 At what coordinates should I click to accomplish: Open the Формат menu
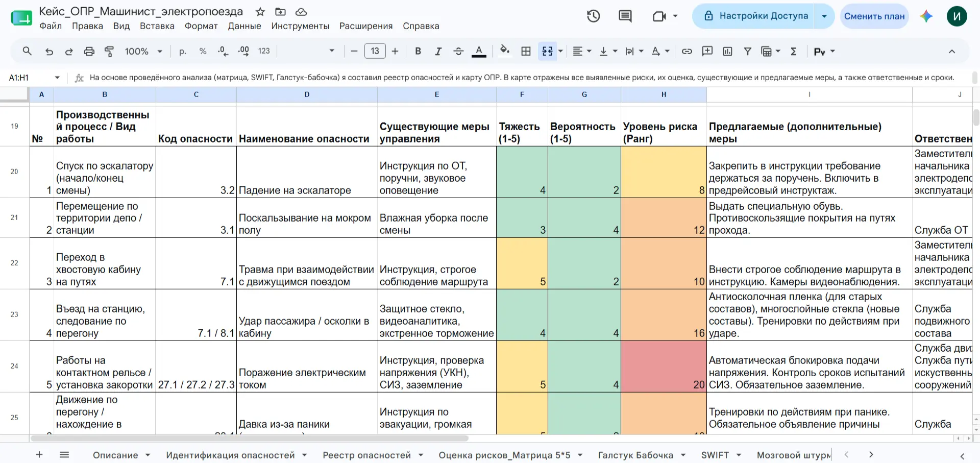coord(201,26)
